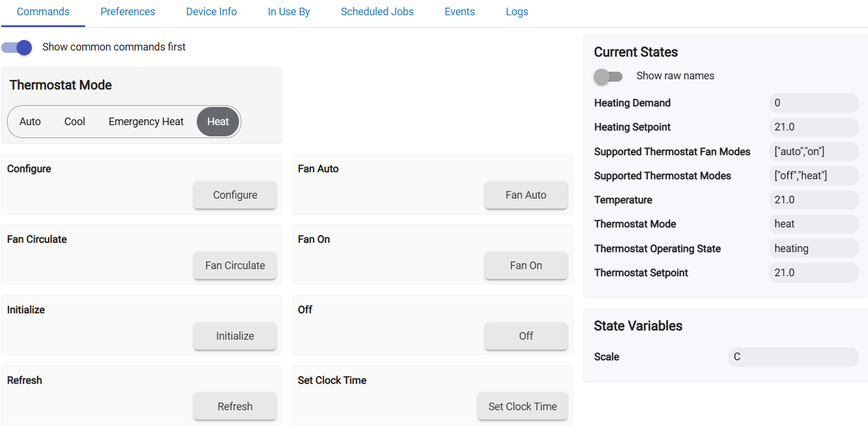Run the Fan Circulate command

pyautogui.click(x=235, y=266)
